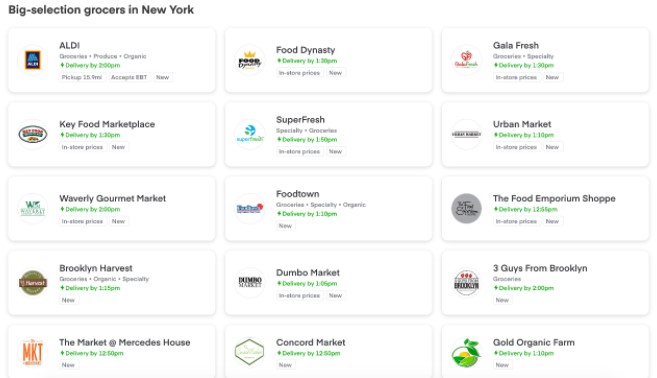Choose The Food Emporium Shoppe title
Screen dimensions: 657x378
(x=554, y=198)
